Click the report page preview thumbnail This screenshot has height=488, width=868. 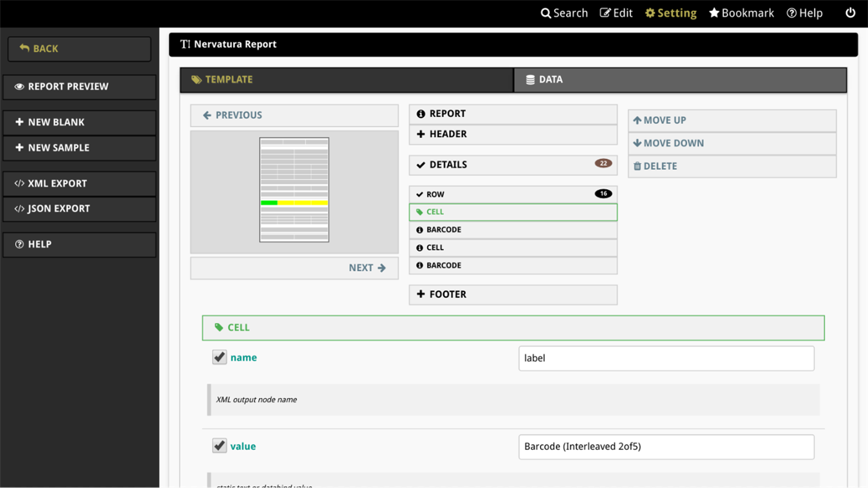click(x=294, y=190)
